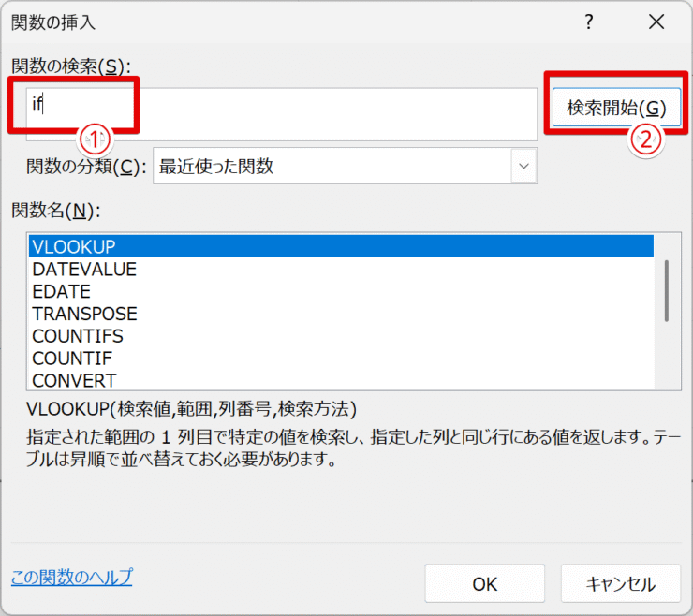This screenshot has height=616, width=693.
Task: Open the この関数のヘルプ link
Action: (x=71, y=577)
